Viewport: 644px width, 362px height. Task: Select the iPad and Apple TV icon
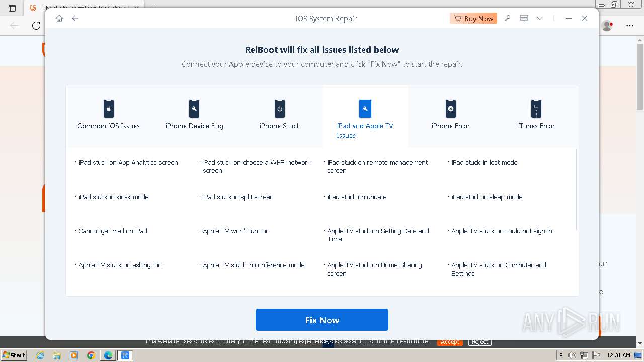tap(365, 108)
